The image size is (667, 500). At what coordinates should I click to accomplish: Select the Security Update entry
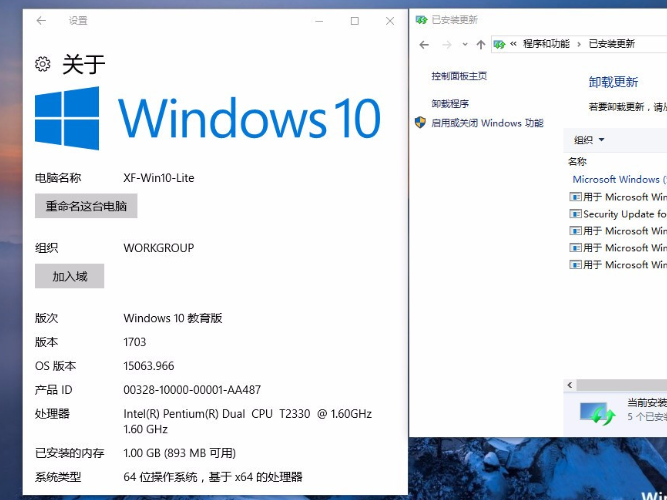pyautogui.click(x=618, y=214)
